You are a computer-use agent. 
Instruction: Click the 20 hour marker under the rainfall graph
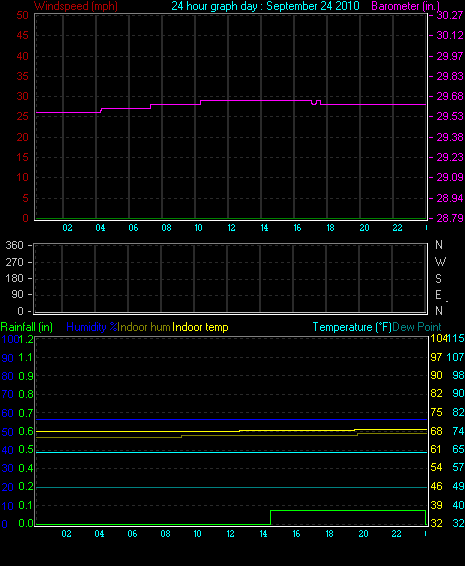pos(363,534)
